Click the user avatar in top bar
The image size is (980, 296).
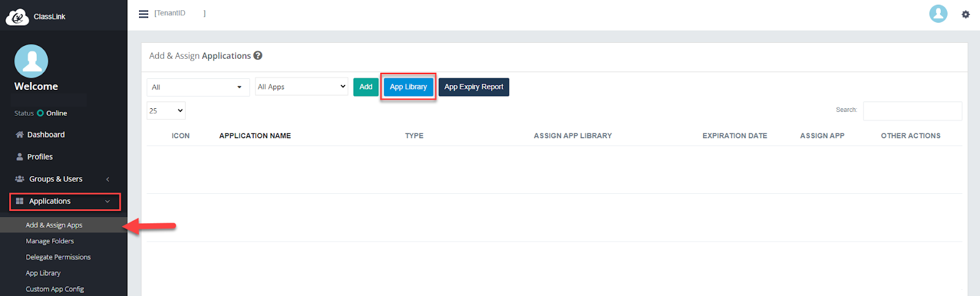(938, 13)
